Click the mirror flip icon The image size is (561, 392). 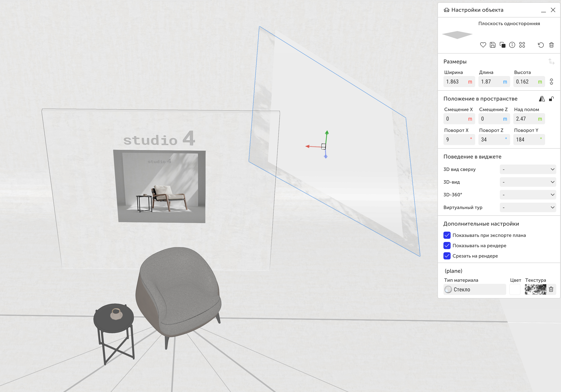point(542,99)
